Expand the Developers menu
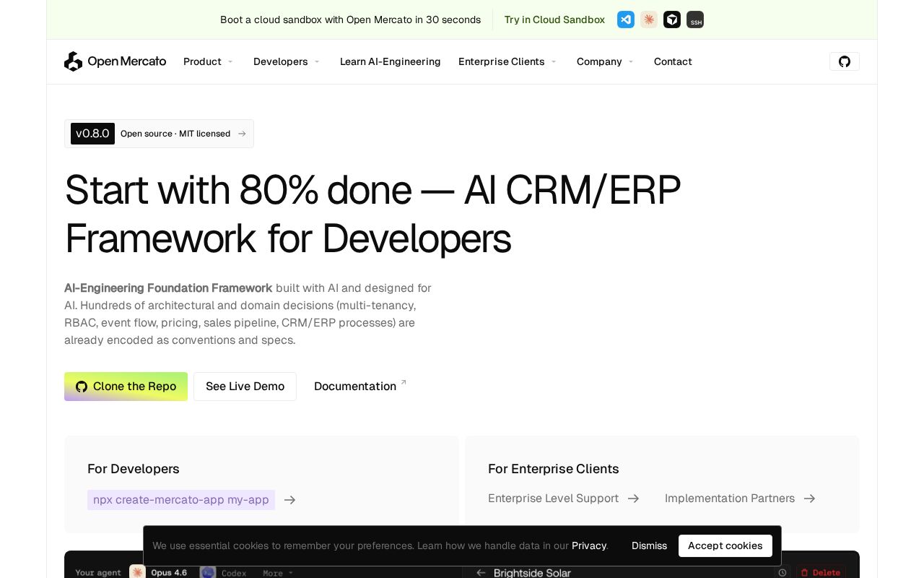The image size is (924, 578). [x=286, y=61]
